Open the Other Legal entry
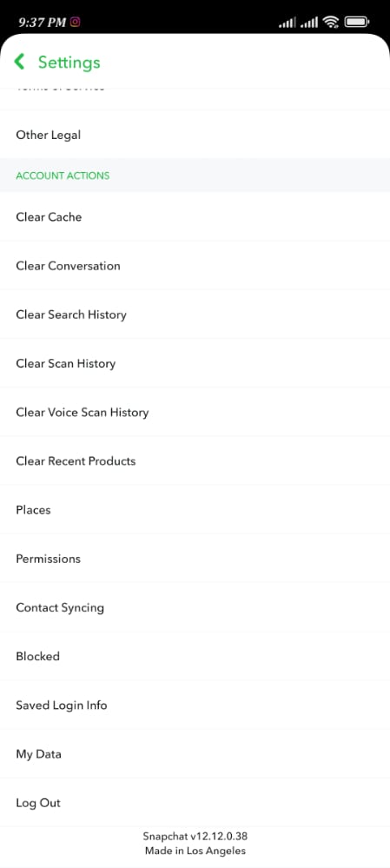Image resolution: width=390 pixels, height=868 pixels. [x=195, y=135]
